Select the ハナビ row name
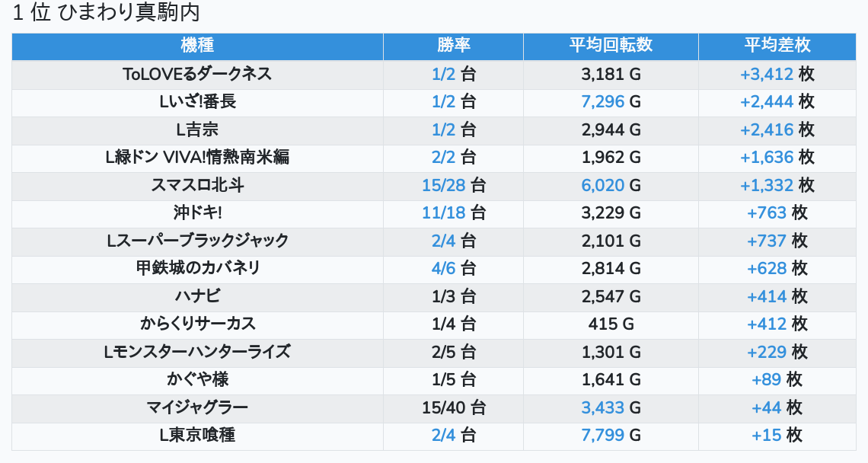Viewport: 868px width, 463px height. [197, 295]
